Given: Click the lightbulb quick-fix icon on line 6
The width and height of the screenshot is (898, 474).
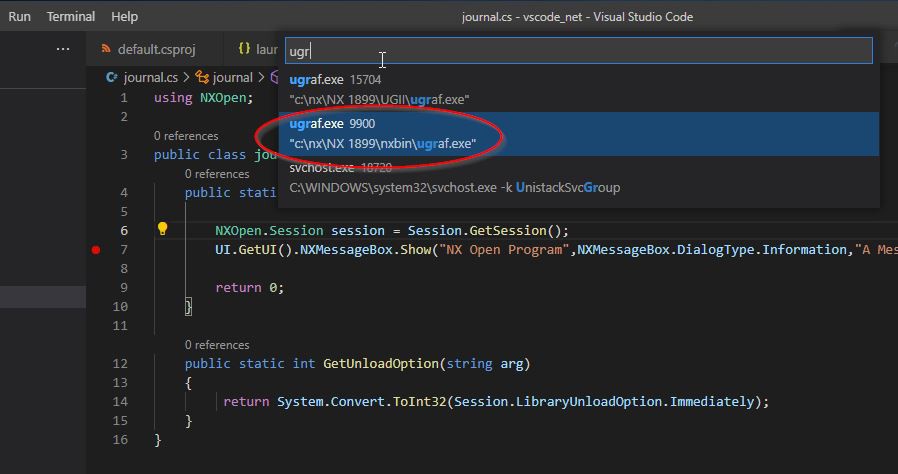Looking at the screenshot, I should click(x=163, y=230).
